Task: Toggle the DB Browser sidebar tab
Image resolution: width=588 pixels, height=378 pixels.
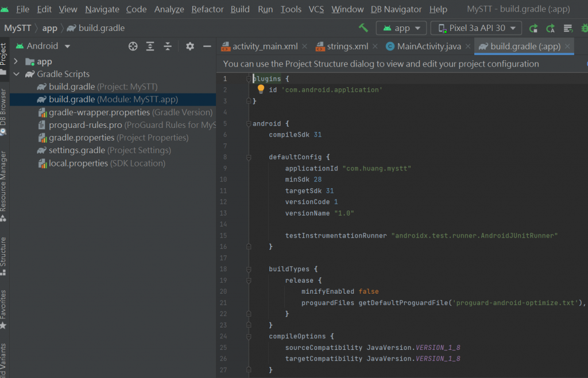Action: point(3,112)
